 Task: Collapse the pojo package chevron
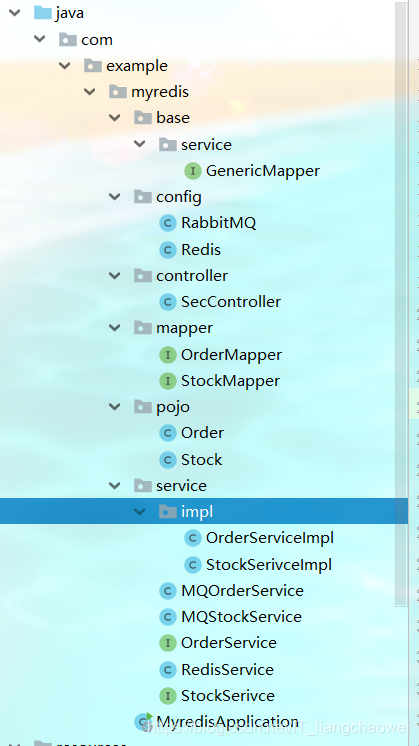point(115,407)
